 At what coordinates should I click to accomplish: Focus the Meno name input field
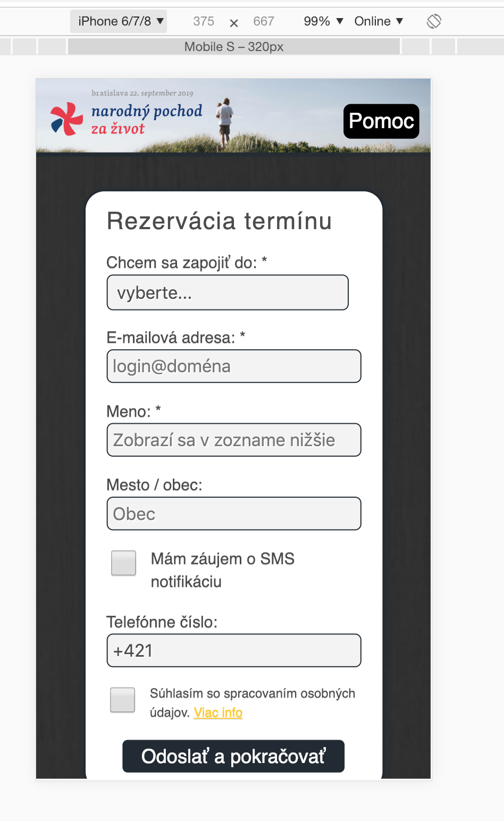tap(234, 440)
